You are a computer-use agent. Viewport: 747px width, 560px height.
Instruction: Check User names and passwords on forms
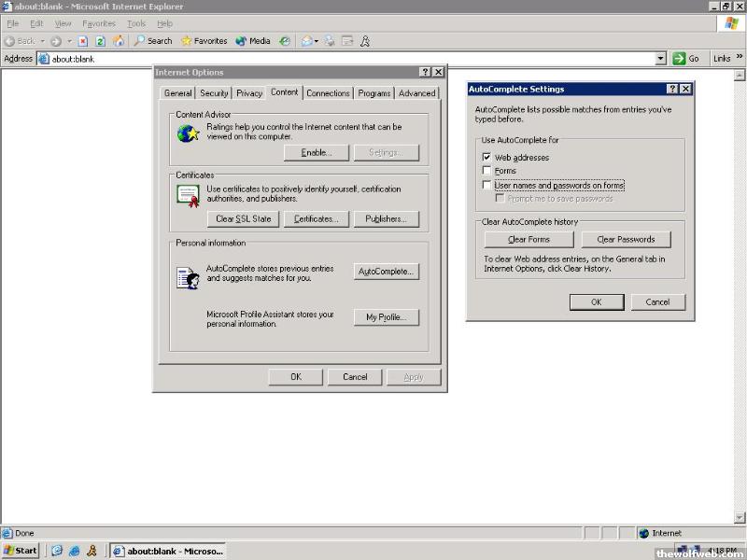coord(486,185)
